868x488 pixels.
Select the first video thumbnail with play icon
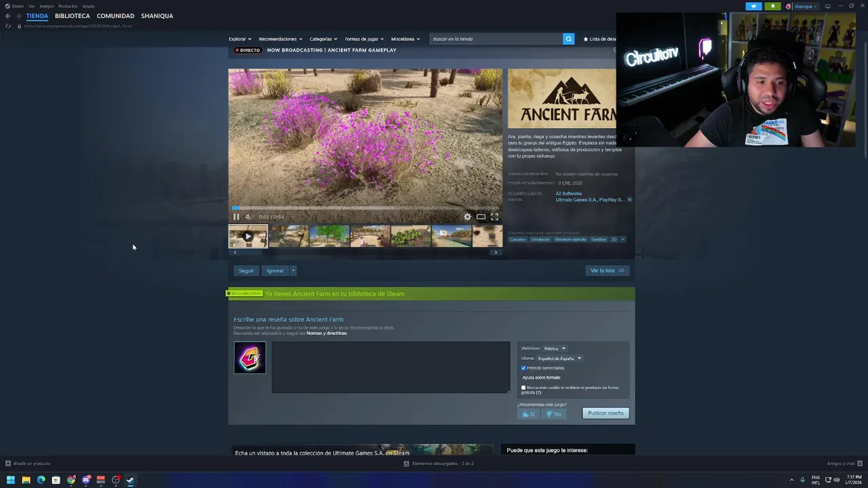[248, 237]
